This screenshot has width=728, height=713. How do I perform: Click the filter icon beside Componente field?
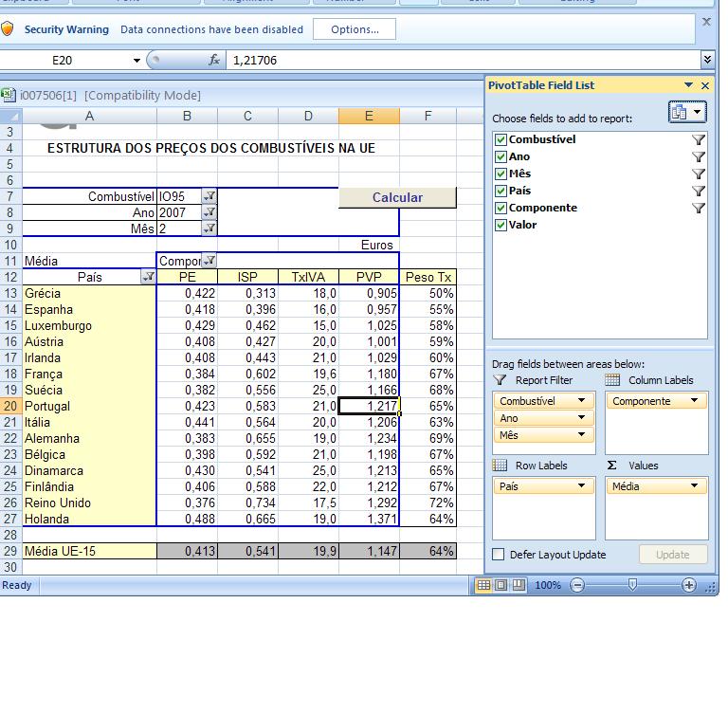pyautogui.click(x=699, y=208)
